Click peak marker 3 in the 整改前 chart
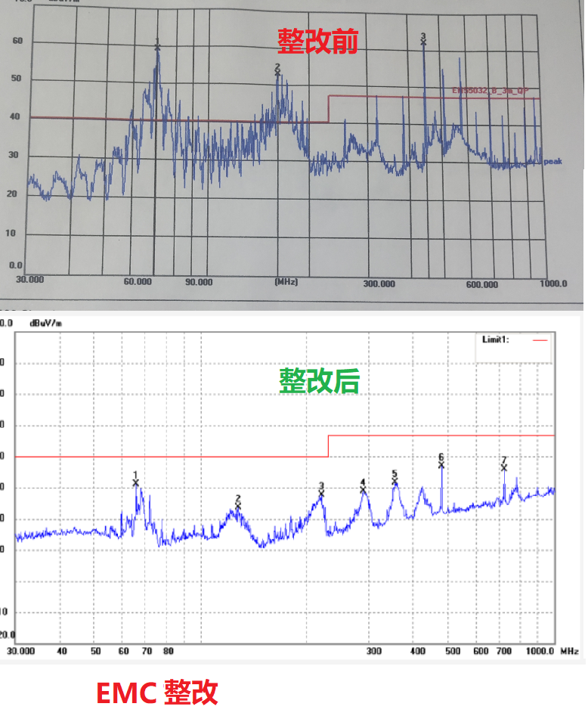This screenshot has height=719, width=588. [423, 40]
